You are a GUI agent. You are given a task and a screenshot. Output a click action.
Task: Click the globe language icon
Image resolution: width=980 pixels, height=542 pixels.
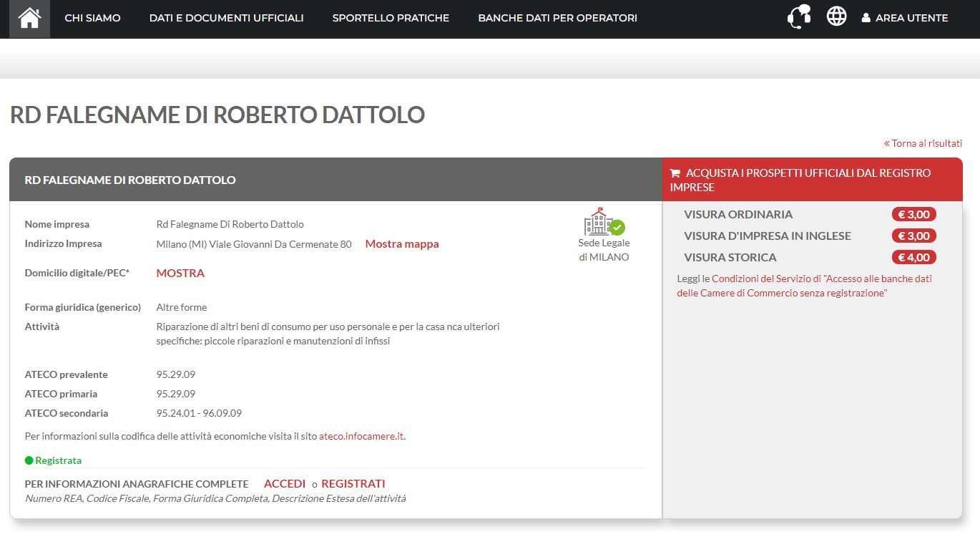tap(836, 16)
